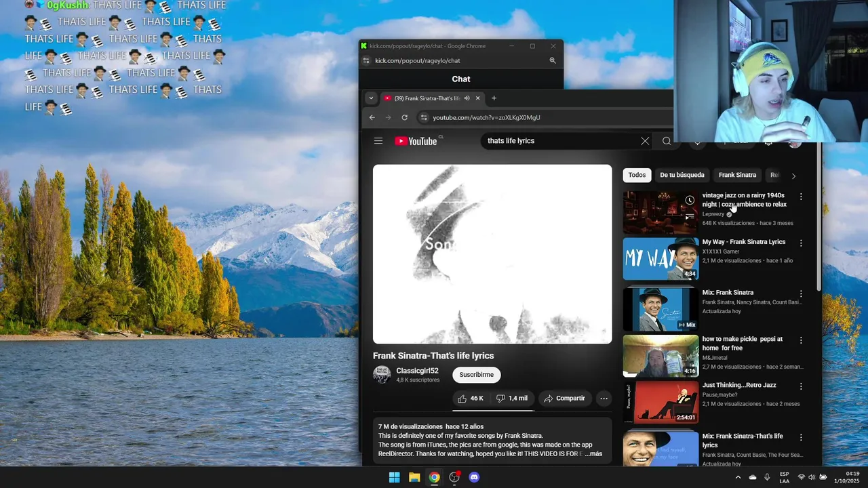Open options for Mix: Frank Sinatra-That's life lyrics
The width and height of the screenshot is (868, 488).
801,437
